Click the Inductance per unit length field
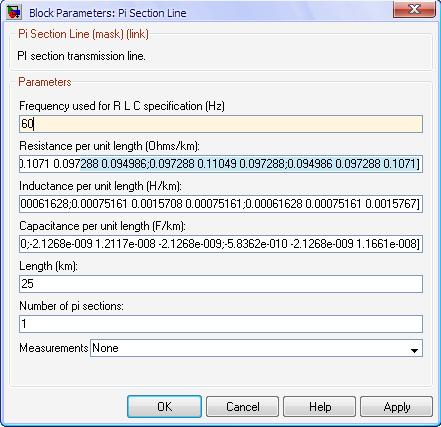This screenshot has width=441, height=427. pos(221,204)
